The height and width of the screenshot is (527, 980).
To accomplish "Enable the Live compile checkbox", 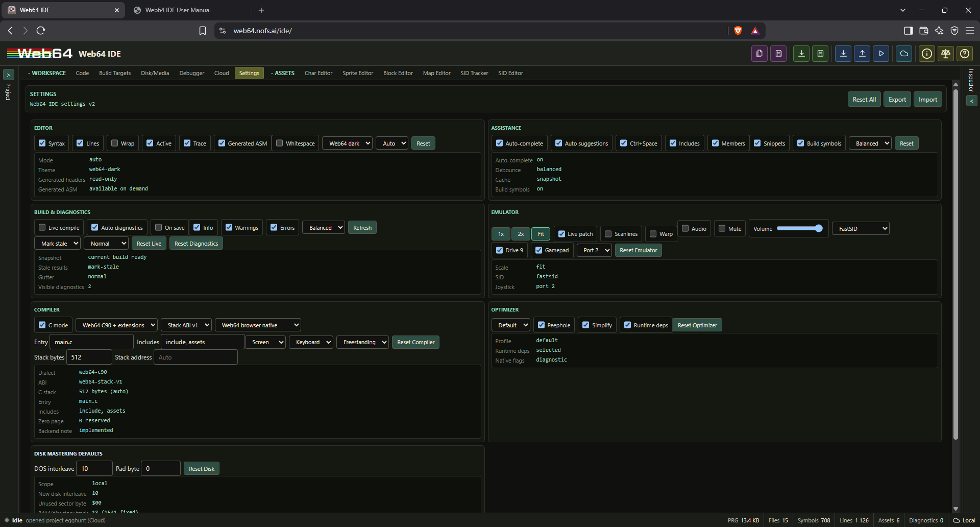I will click(42, 227).
